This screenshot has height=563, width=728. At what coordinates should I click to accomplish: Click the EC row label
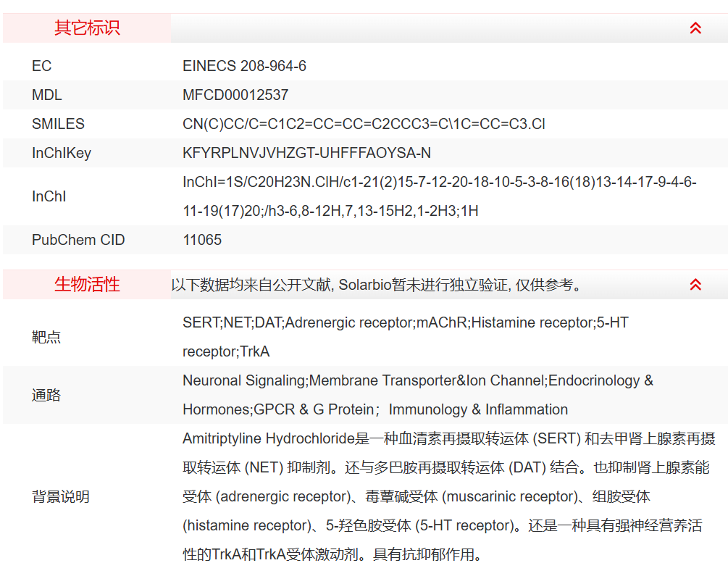point(42,66)
